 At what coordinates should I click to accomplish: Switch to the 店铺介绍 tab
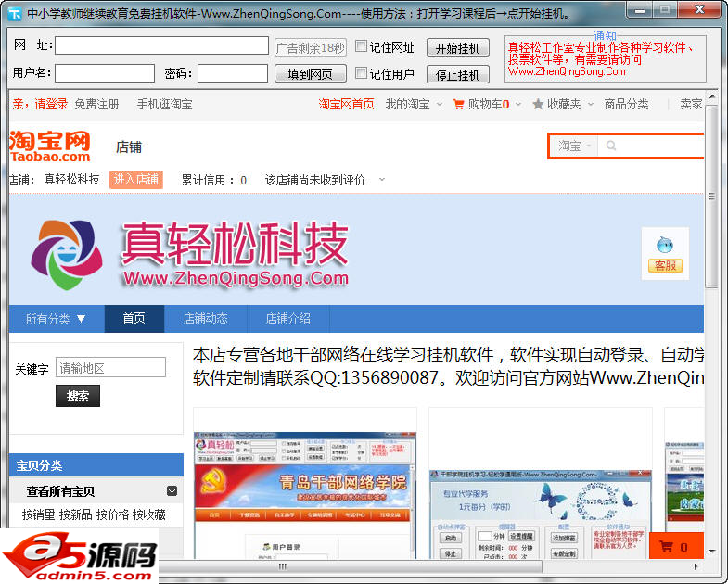pos(287,319)
